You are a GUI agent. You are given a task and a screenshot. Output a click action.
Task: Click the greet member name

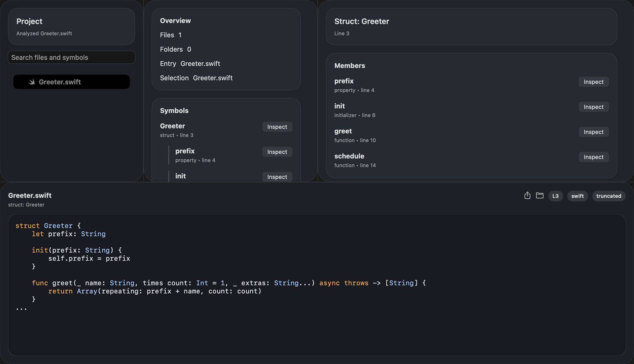click(343, 131)
